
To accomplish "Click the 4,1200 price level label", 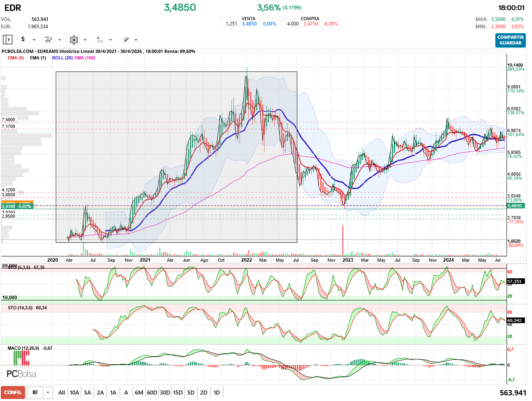I will [x=8, y=190].
